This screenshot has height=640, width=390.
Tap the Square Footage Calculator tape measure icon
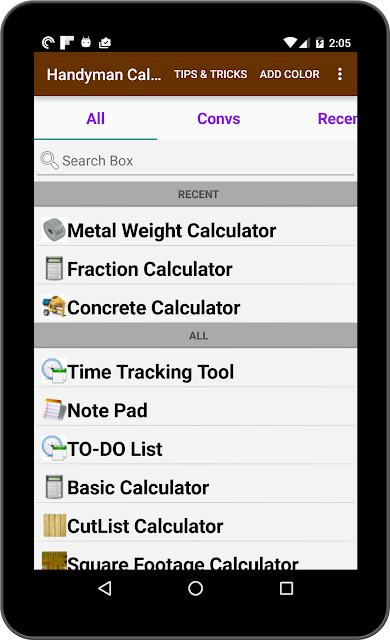[54, 560]
